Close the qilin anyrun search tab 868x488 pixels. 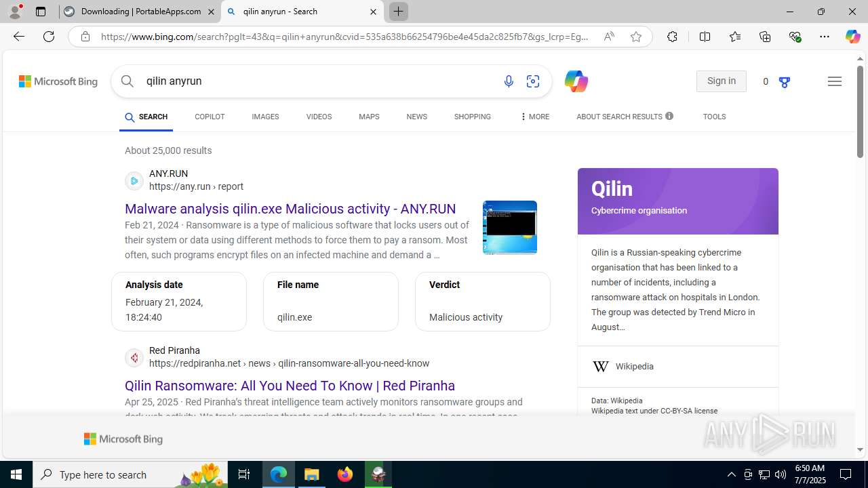tap(373, 12)
